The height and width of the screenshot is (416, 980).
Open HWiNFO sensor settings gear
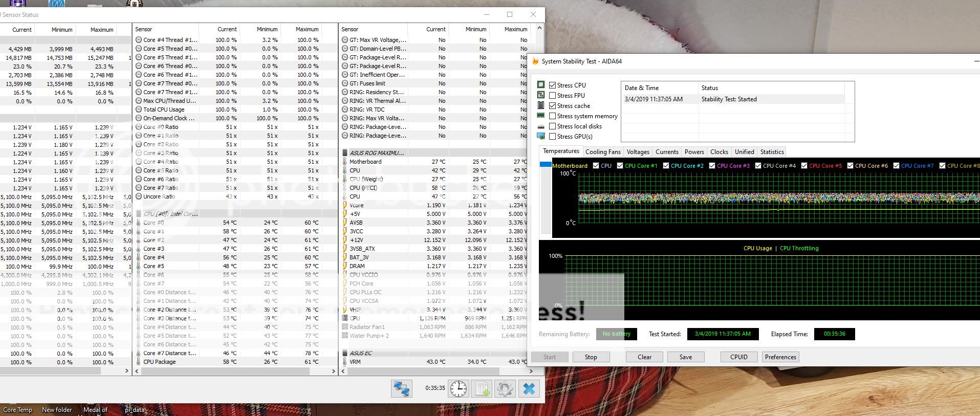pyautogui.click(x=505, y=389)
